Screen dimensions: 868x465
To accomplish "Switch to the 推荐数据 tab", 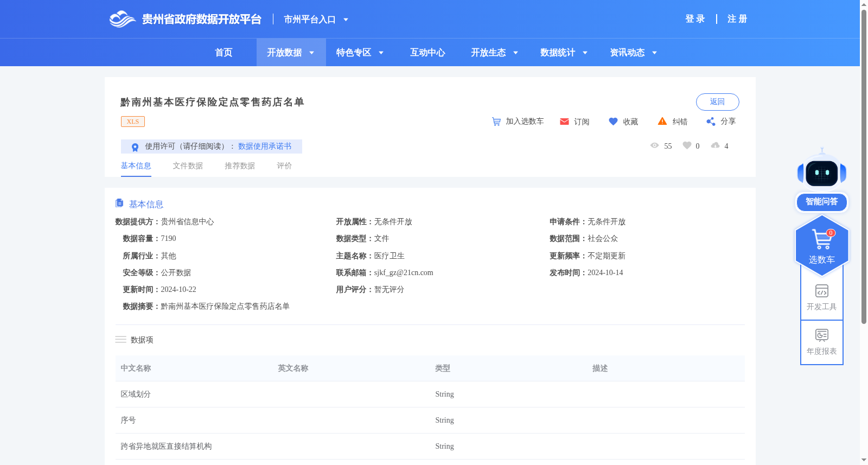I will pyautogui.click(x=240, y=166).
